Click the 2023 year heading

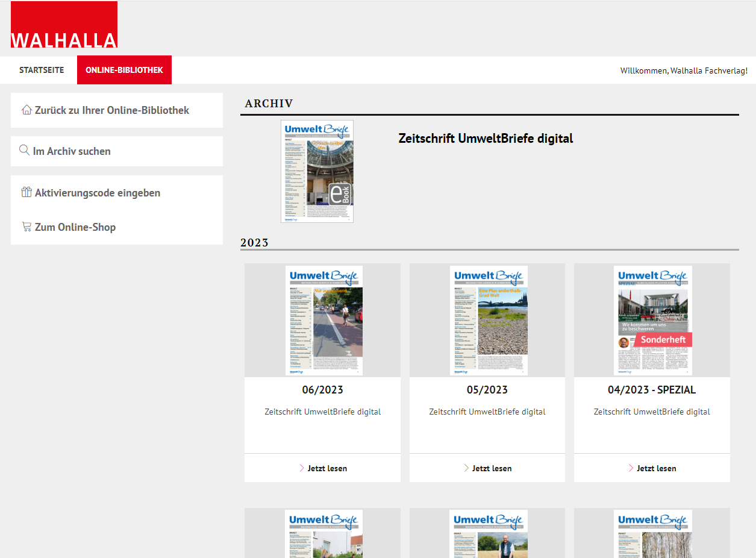[254, 243]
